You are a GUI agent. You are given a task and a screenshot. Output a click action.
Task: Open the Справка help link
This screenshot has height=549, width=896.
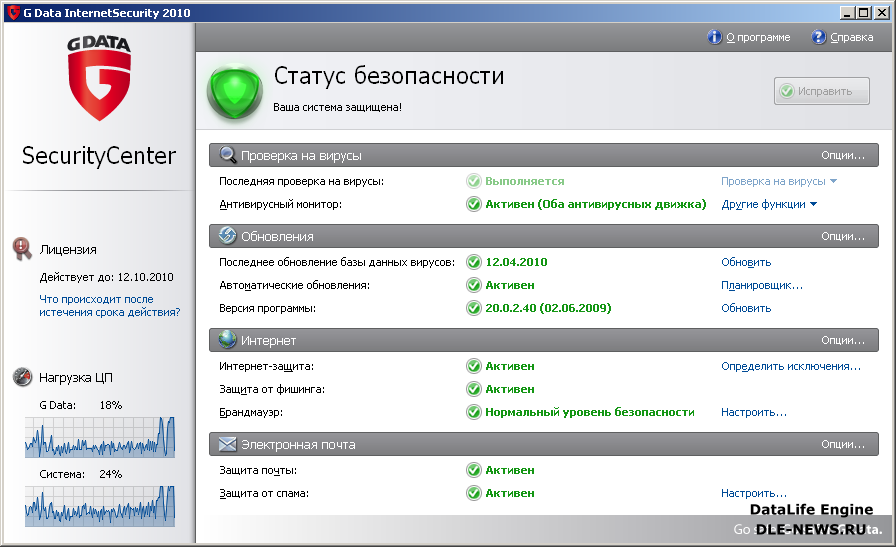pos(851,37)
